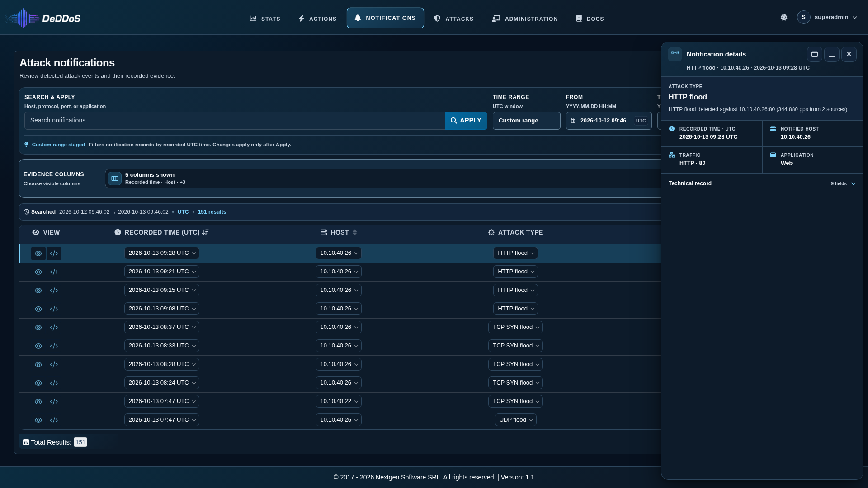Screen dimensions: 868x488
Task: Click the 5 columns shown selector
Action: 383,178
